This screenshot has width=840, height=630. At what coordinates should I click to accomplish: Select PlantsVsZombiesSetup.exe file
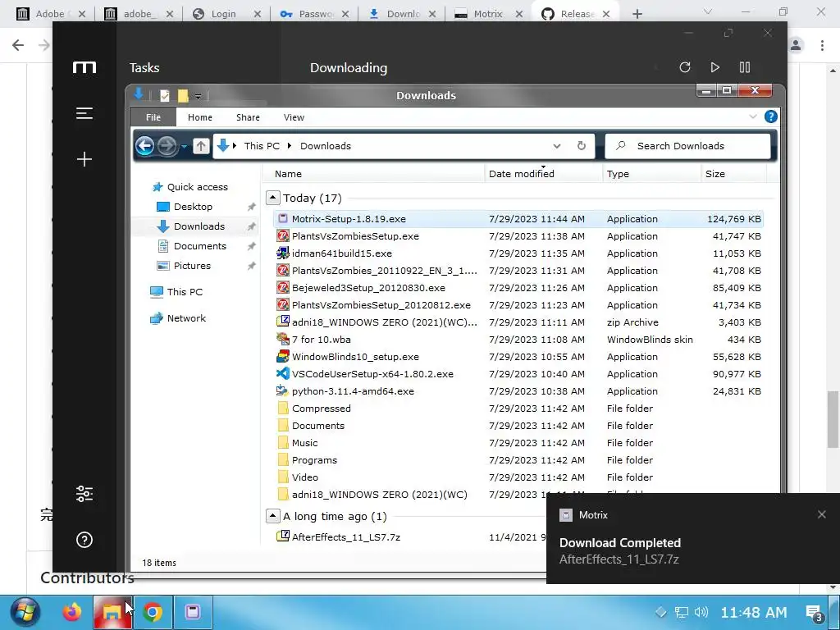[518, 236]
